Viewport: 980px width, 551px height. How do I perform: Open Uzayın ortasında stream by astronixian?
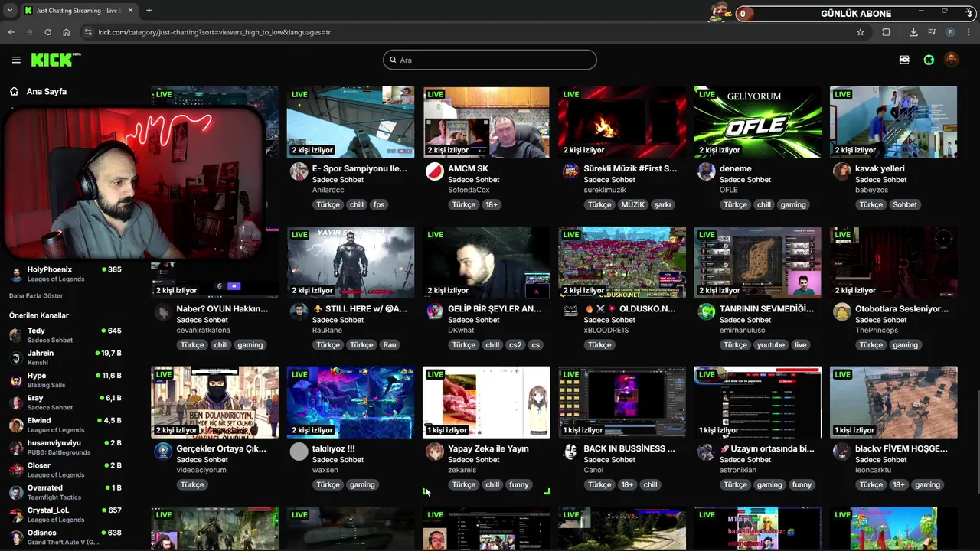point(758,403)
